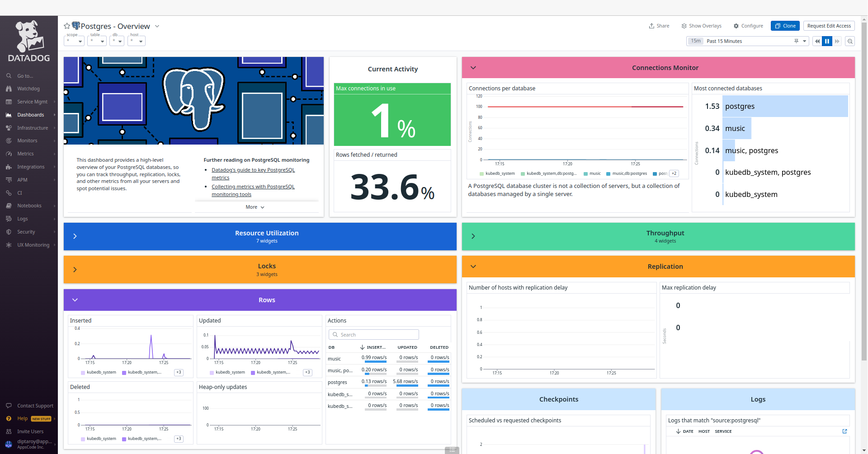868x454 pixels.
Task: Open the Configure gear icon
Action: click(737, 26)
